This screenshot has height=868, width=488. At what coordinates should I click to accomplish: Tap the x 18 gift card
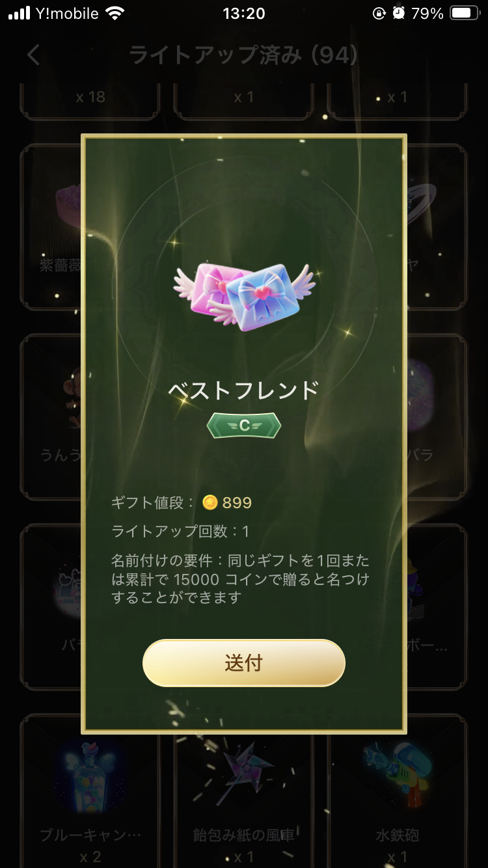(x=90, y=100)
